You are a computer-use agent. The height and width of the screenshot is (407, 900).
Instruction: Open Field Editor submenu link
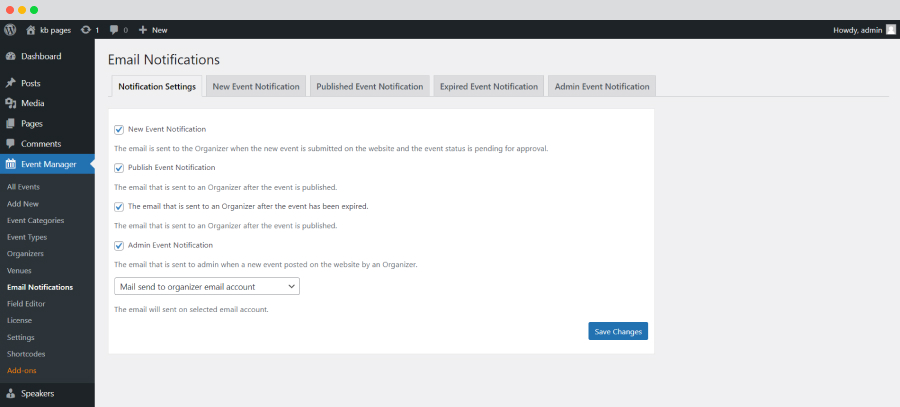[x=26, y=304]
